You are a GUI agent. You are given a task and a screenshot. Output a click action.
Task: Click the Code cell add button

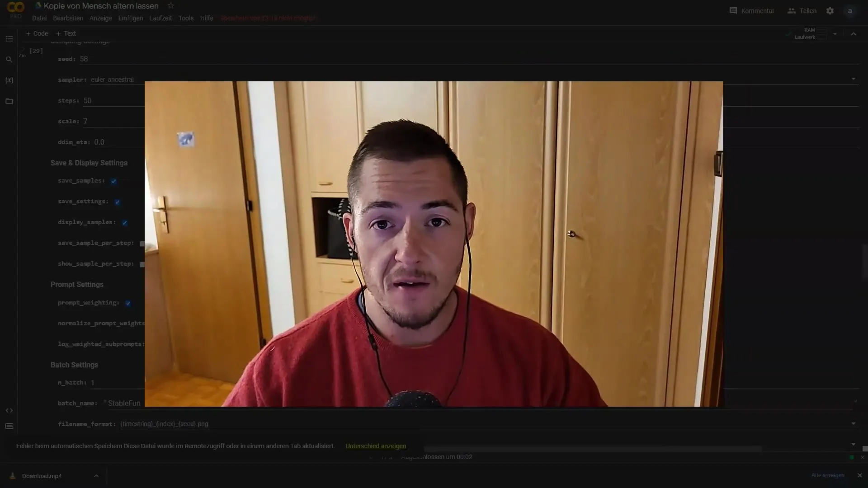click(37, 33)
